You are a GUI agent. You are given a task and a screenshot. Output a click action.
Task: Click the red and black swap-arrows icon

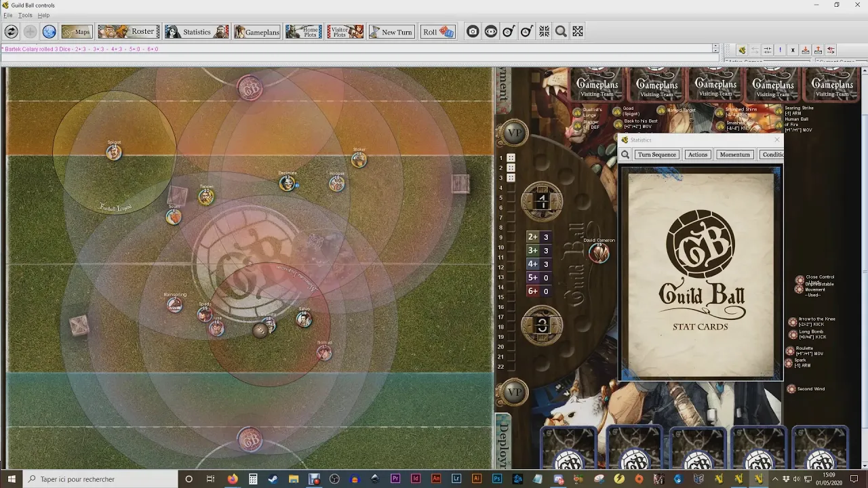(831, 50)
